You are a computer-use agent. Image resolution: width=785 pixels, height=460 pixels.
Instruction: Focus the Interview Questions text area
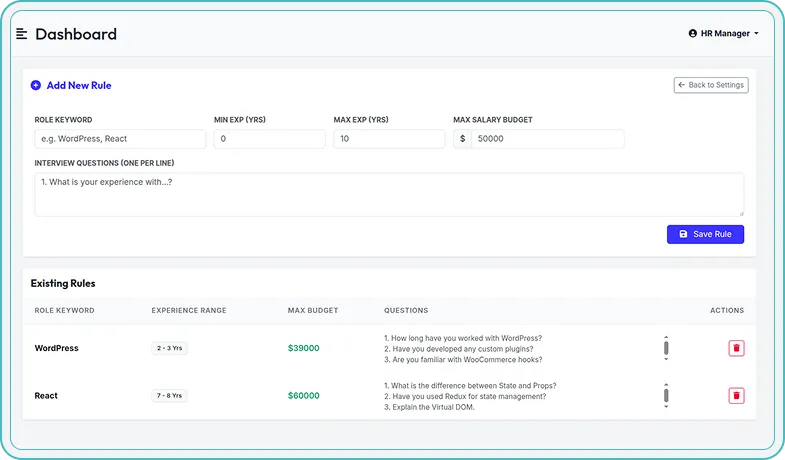388,194
